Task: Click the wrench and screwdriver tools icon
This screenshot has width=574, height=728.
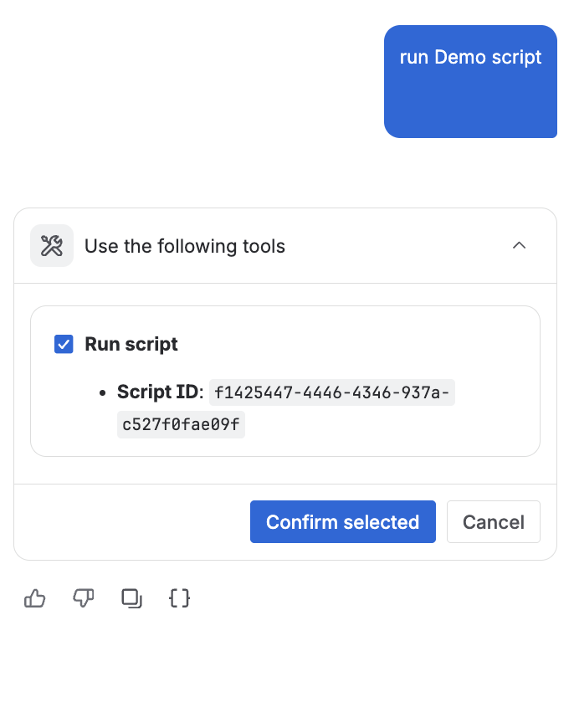Action: tap(52, 246)
